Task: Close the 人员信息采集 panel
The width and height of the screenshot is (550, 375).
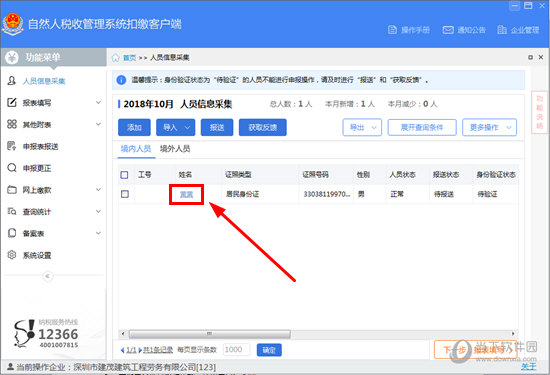Action: pos(541,57)
